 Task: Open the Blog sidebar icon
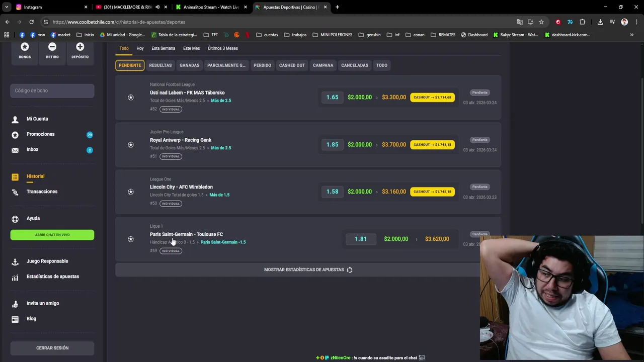point(15,319)
